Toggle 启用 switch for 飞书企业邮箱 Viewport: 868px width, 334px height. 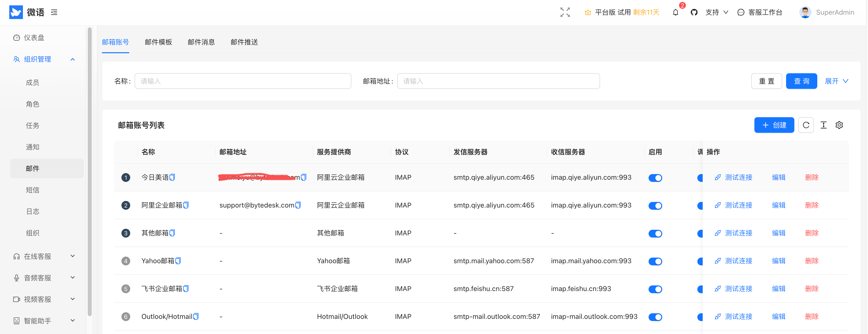[x=655, y=289]
